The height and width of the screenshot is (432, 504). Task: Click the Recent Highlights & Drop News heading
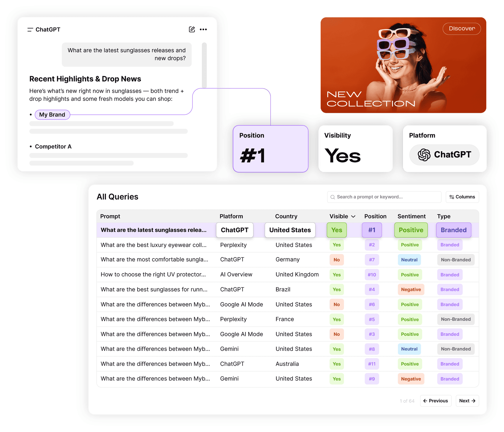click(85, 79)
